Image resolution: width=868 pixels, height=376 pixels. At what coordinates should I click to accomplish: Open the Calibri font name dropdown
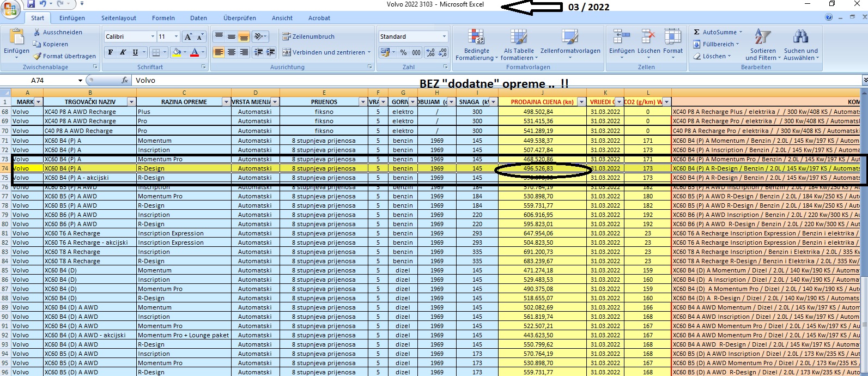153,37
